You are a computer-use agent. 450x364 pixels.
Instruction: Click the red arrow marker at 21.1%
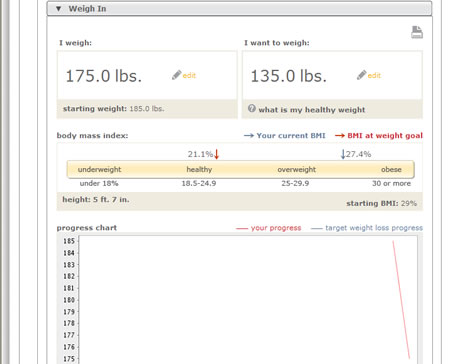tap(217, 154)
